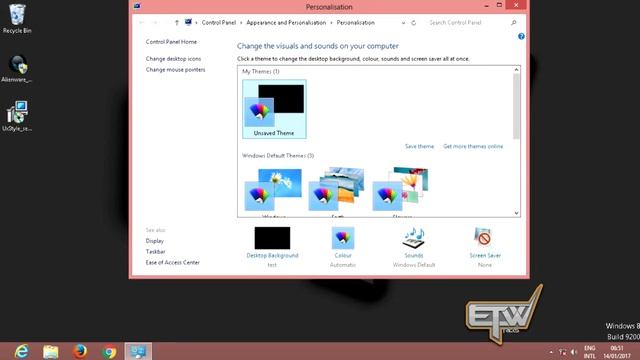Click the search magnifier icon

[513, 23]
